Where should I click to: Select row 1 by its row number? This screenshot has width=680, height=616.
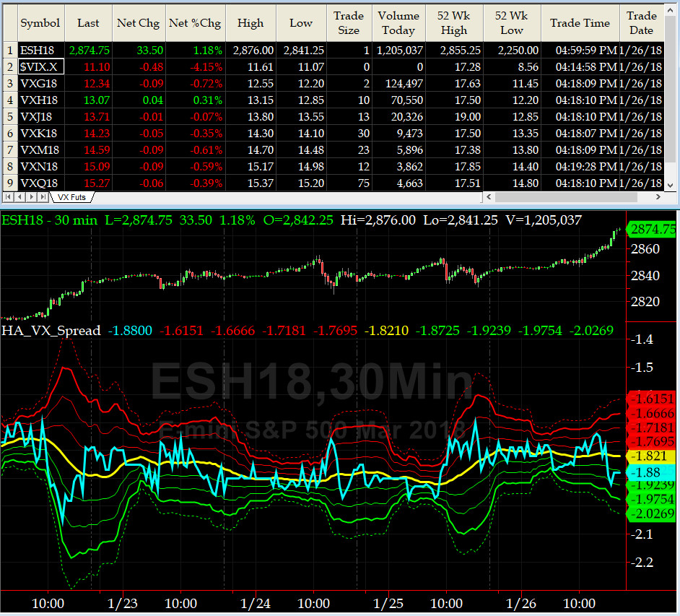point(10,51)
